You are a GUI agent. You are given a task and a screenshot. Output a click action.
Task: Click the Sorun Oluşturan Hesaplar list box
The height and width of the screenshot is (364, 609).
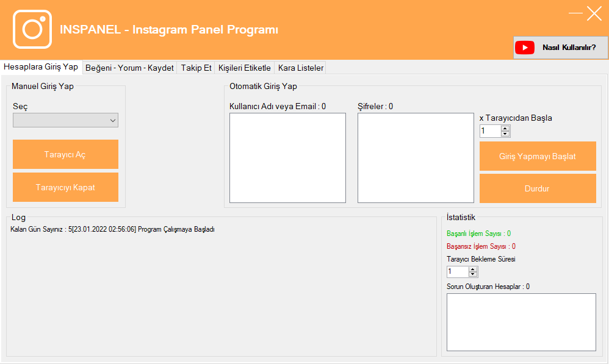[521, 322]
